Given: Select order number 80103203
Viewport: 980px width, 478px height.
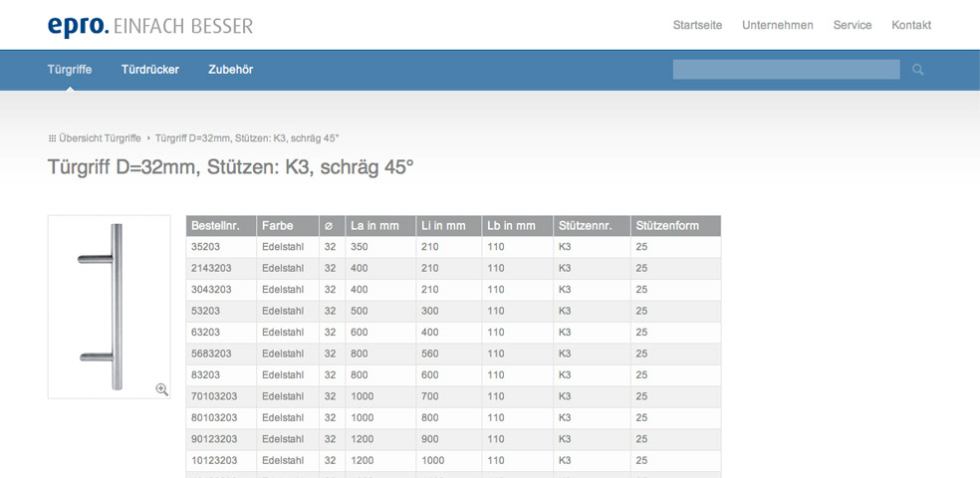Looking at the screenshot, I should 214,417.
